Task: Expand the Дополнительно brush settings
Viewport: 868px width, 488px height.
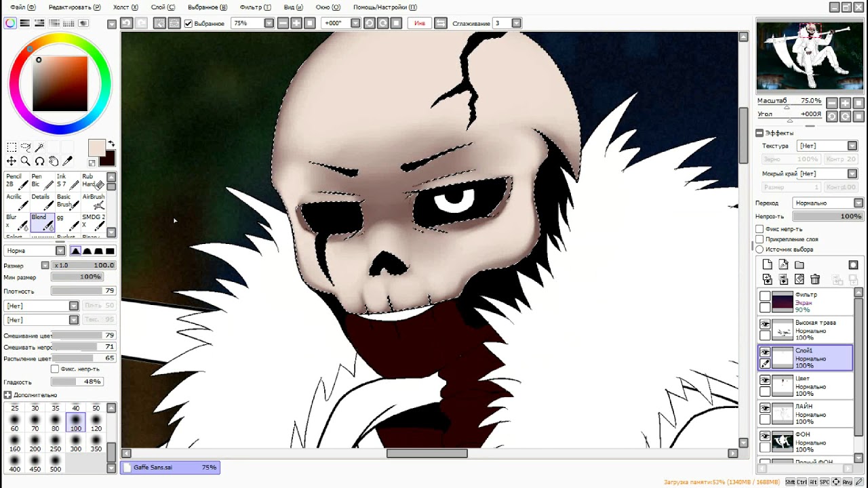Action: click(x=7, y=394)
